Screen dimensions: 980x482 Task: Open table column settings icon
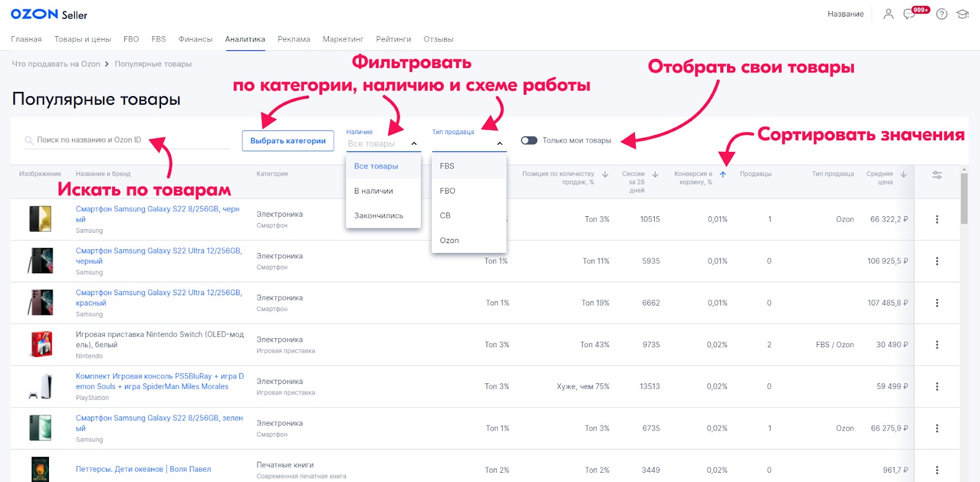pos(937,175)
